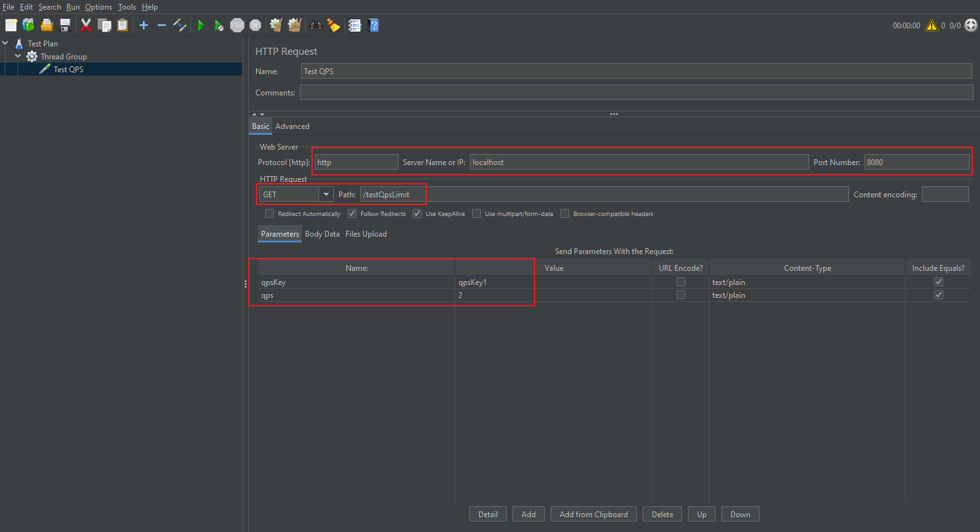Click the Test QPS sampler pipette icon

point(44,69)
